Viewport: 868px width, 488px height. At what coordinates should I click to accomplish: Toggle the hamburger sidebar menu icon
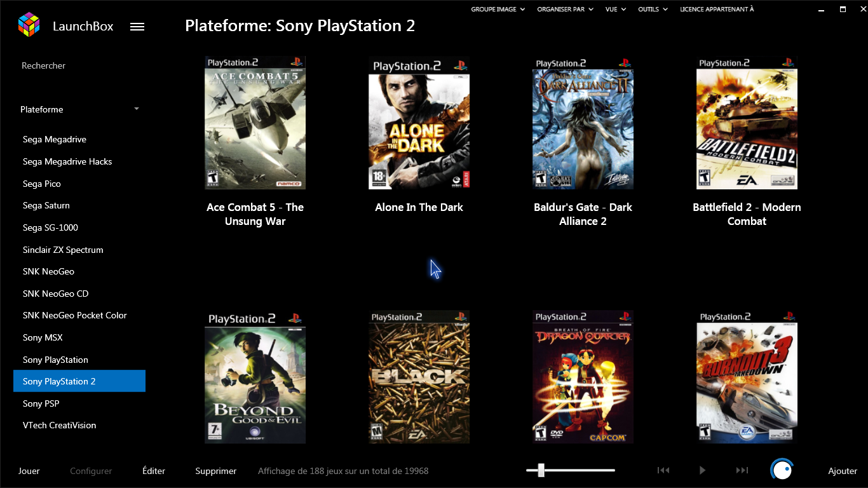tap(137, 27)
